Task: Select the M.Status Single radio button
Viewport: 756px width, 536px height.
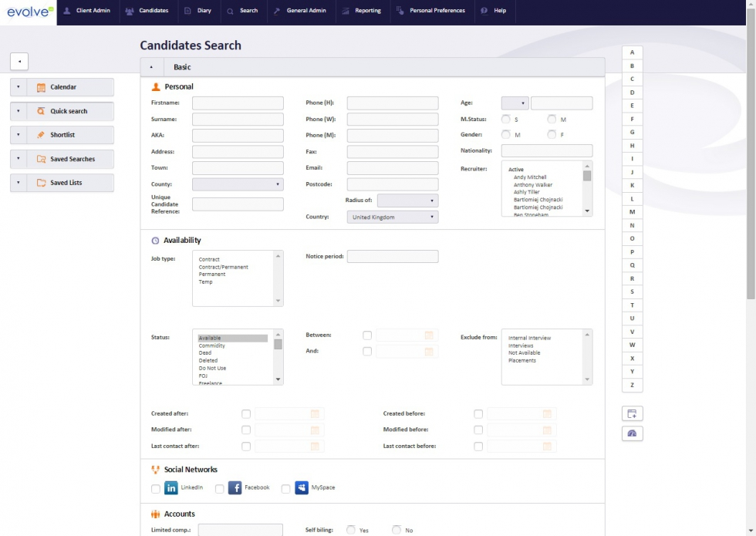Action: click(x=506, y=120)
